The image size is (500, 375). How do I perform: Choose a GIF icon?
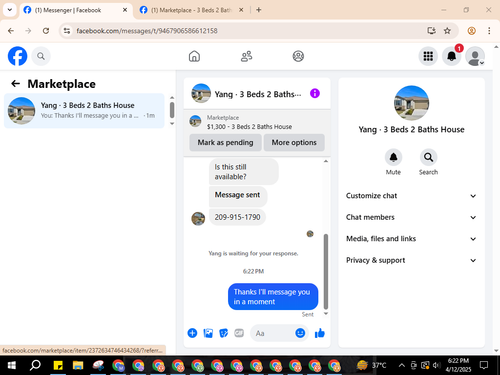click(239, 333)
